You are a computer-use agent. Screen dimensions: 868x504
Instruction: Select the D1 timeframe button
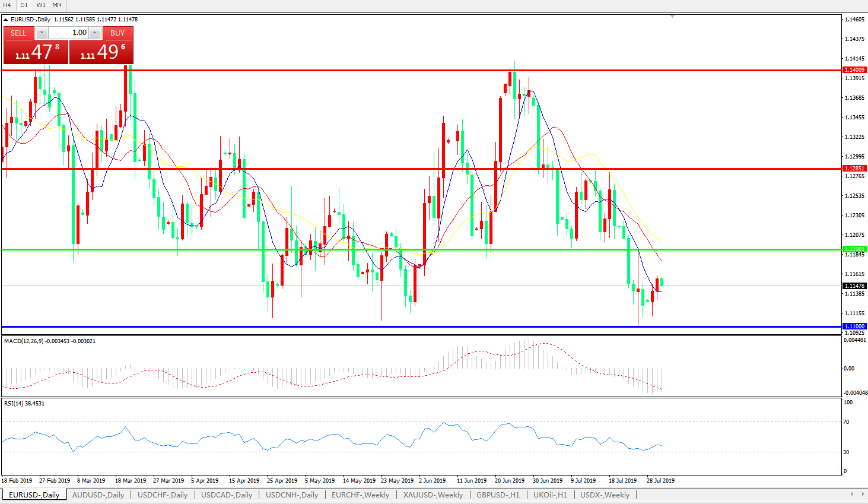(x=24, y=5)
